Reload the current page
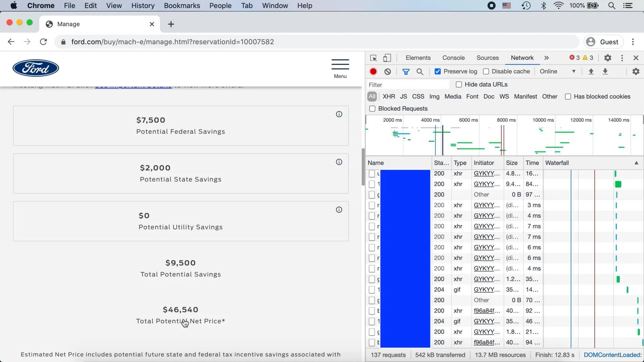The height and width of the screenshot is (362, 644). 43,42
